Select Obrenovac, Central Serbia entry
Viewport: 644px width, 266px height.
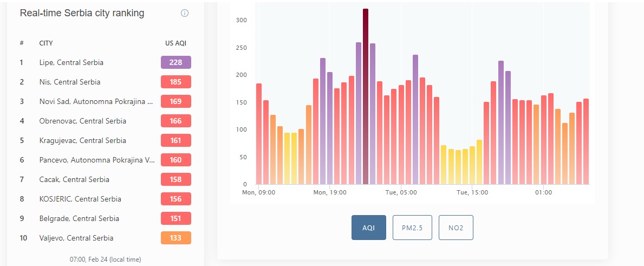click(82, 121)
